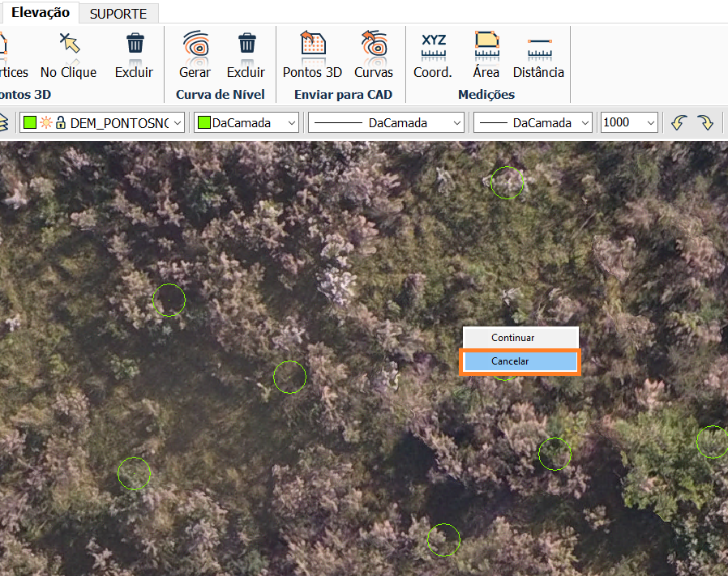Click the green layer color swatch
Viewport: 728px width, 576px height.
(x=31, y=123)
